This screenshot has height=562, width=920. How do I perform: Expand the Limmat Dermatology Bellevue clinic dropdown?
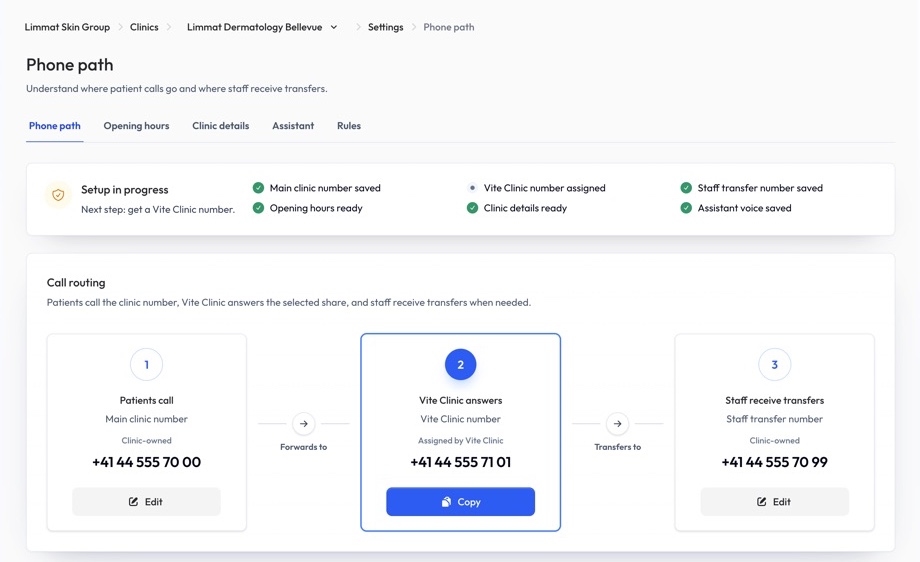[x=262, y=27]
